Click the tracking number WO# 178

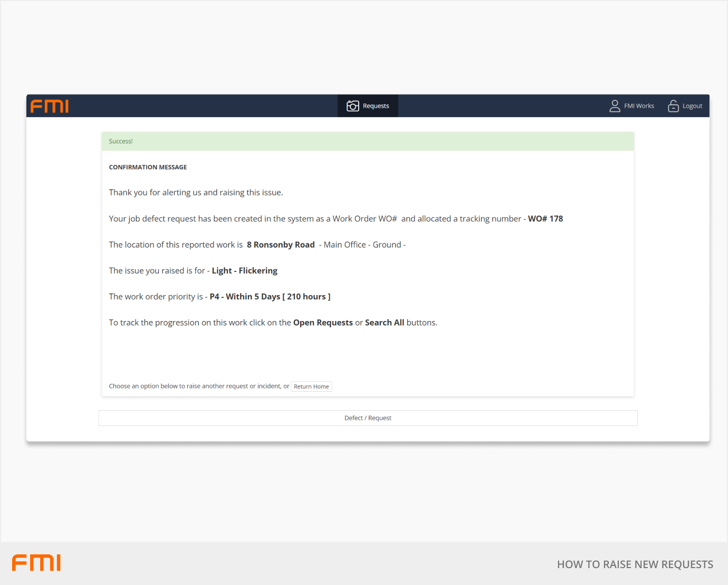pos(545,219)
